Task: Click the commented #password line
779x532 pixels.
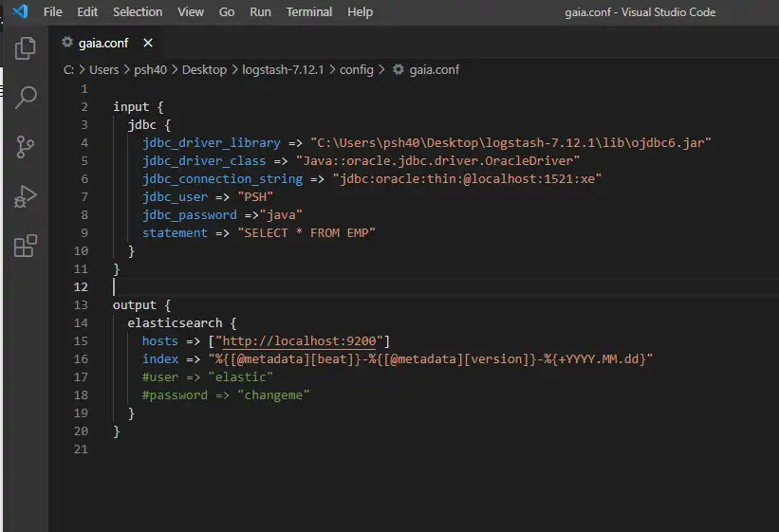Action: pos(226,394)
